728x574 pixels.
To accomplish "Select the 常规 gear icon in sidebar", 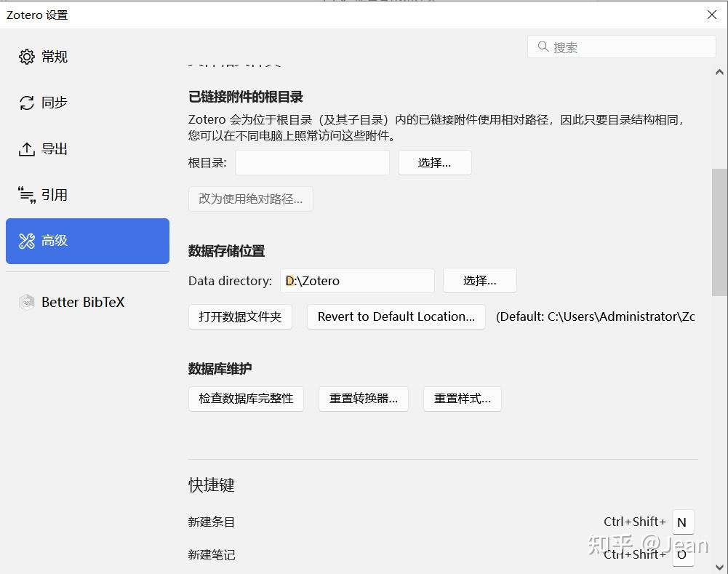I will [x=27, y=56].
